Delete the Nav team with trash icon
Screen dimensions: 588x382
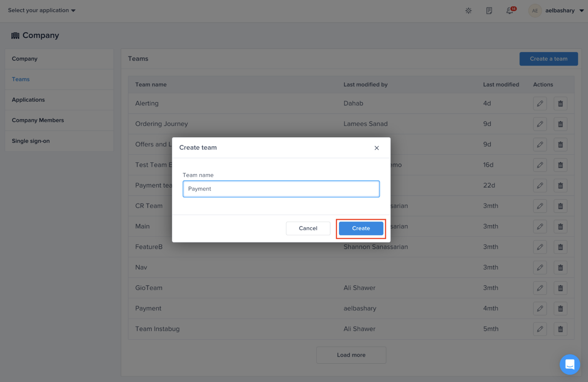pyautogui.click(x=560, y=267)
